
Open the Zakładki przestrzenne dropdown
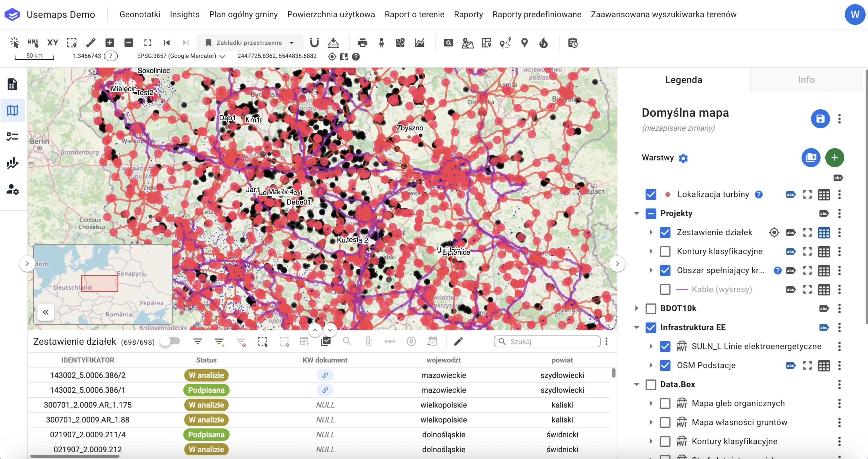[250, 43]
